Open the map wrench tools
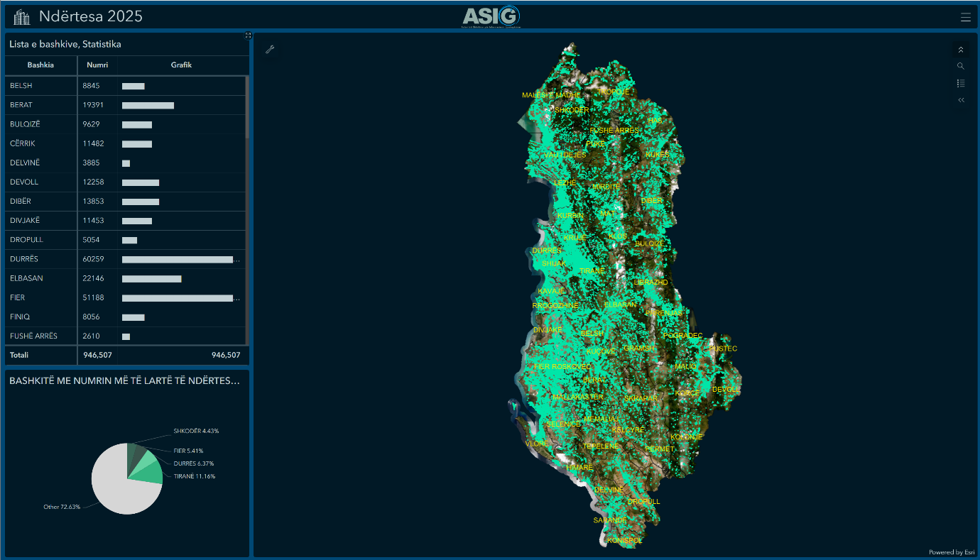 [270, 49]
